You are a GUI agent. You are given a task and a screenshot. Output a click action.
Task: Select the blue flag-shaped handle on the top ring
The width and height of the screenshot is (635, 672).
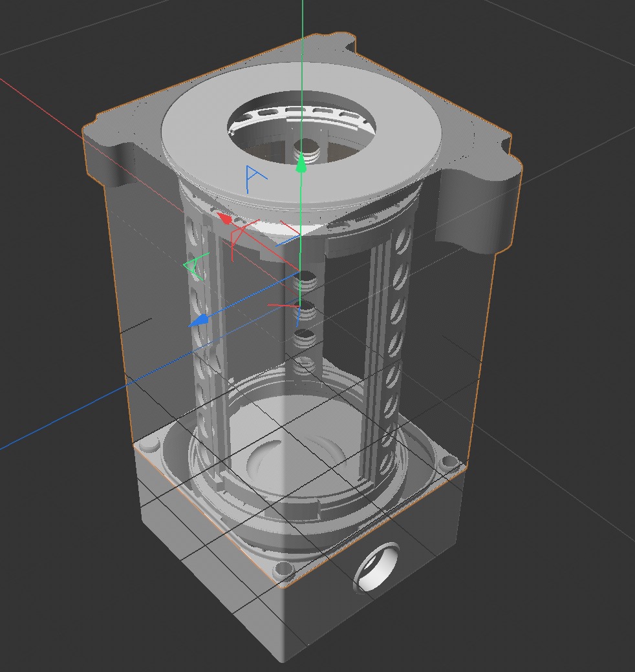pos(254,178)
